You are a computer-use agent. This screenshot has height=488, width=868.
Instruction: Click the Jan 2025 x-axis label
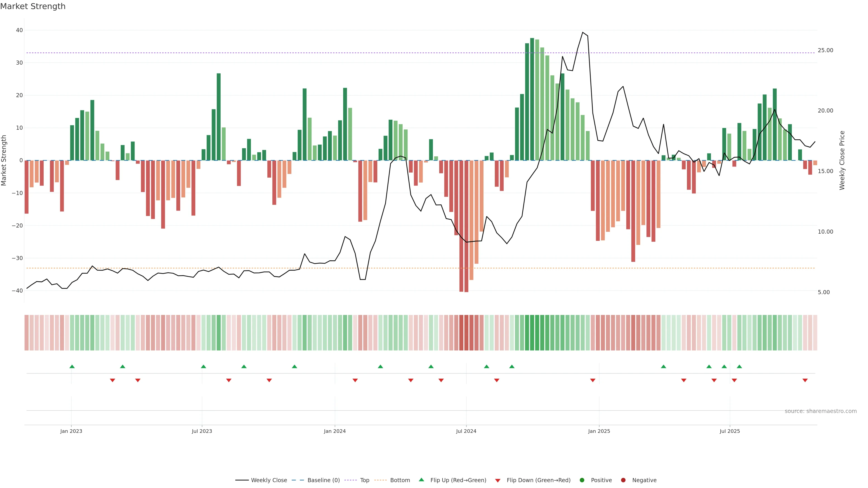599,431
